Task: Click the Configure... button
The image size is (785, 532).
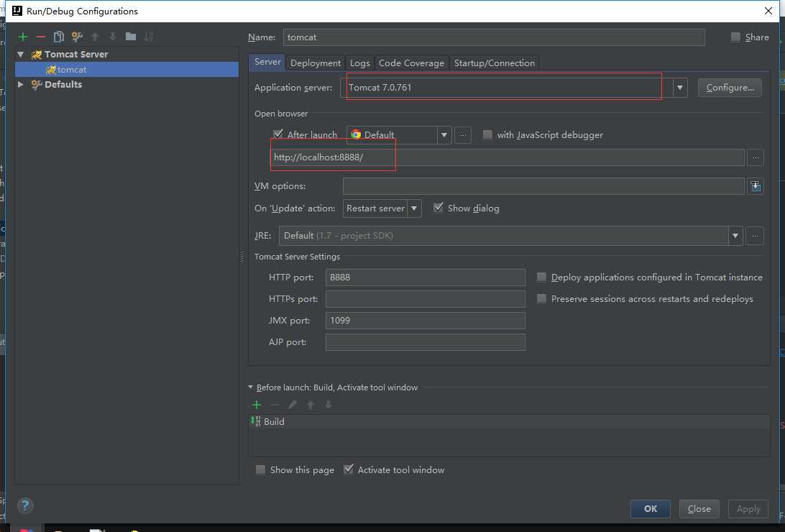Action: point(730,88)
